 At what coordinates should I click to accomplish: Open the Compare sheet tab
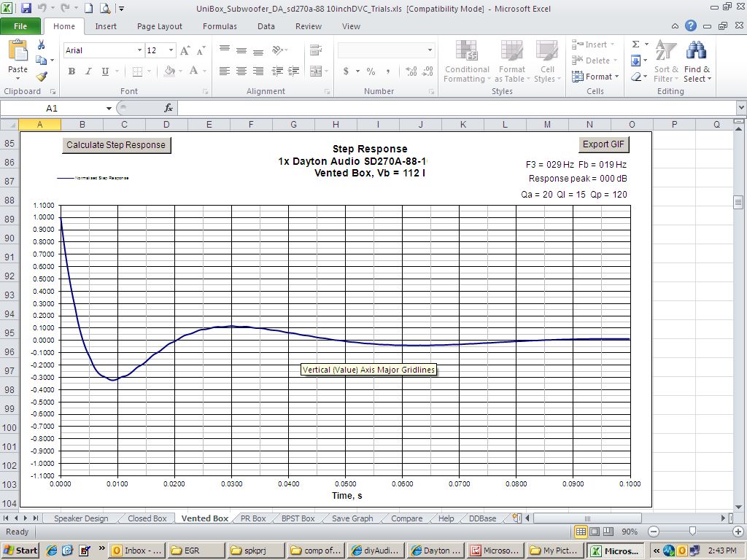click(406, 518)
